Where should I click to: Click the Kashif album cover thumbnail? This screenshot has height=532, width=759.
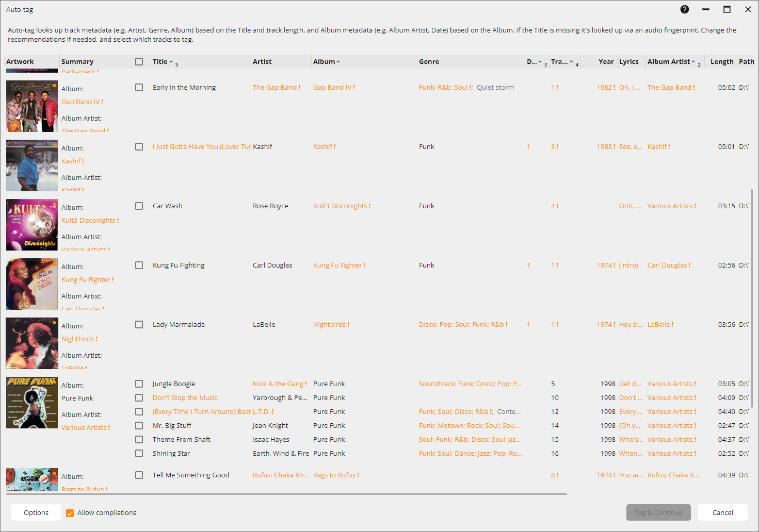pyautogui.click(x=32, y=165)
